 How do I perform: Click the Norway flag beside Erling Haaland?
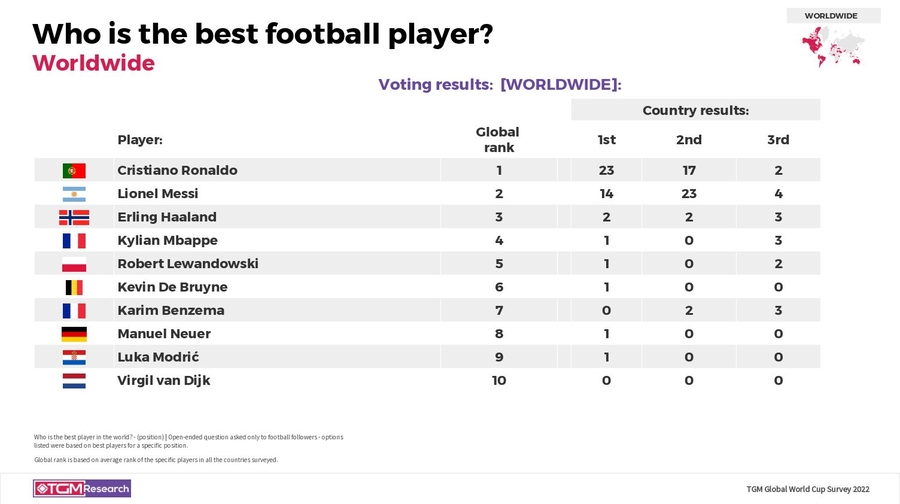pyautogui.click(x=74, y=217)
